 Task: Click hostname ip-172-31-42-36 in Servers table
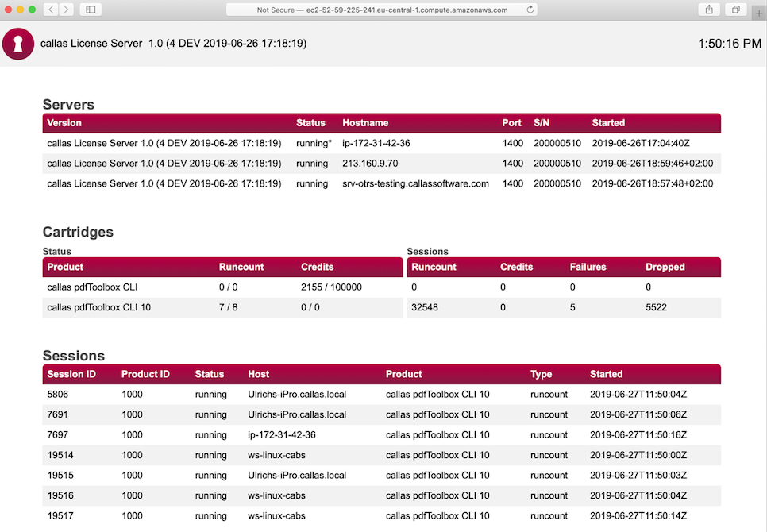(376, 143)
